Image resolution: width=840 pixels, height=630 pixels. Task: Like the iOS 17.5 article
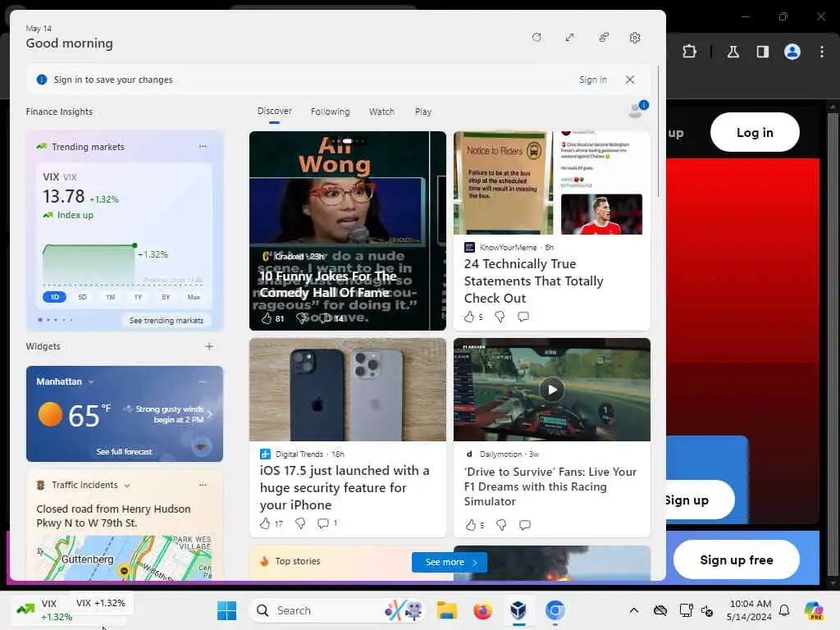click(x=265, y=523)
